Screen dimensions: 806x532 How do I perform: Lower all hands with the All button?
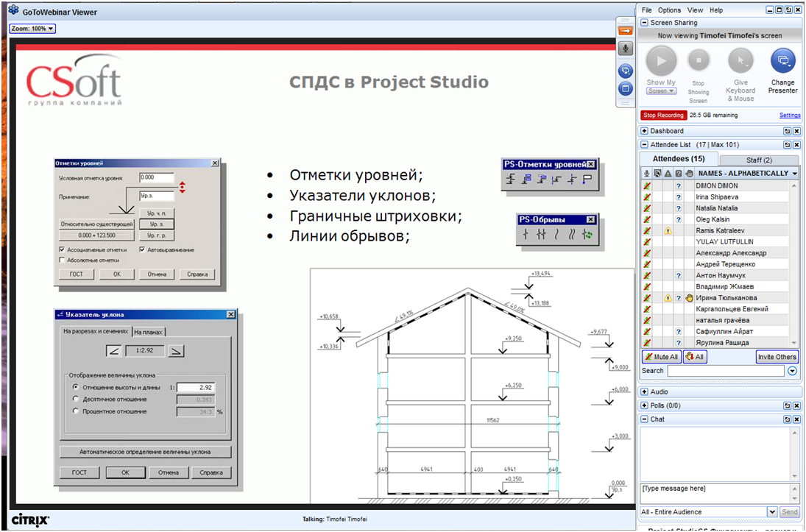pos(695,357)
